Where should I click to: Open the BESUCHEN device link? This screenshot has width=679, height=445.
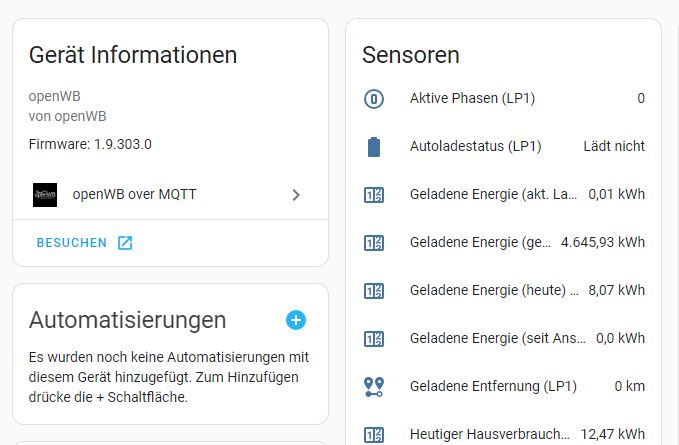(x=71, y=243)
